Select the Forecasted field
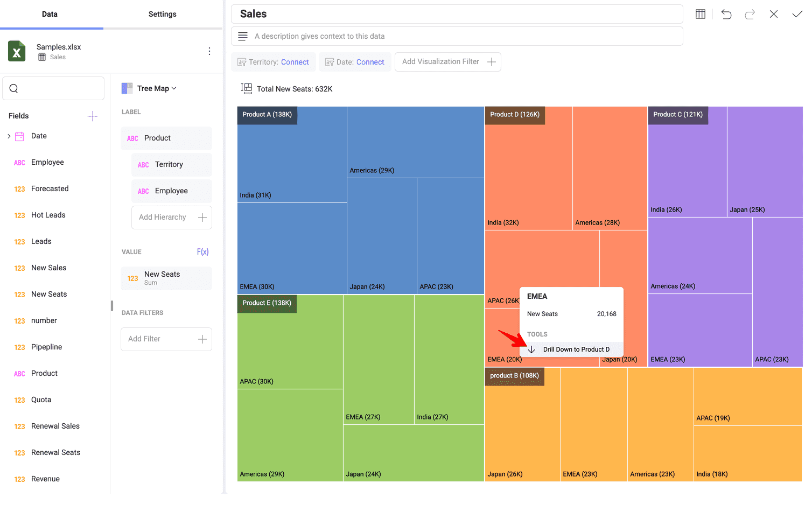The width and height of the screenshot is (812, 511). (x=50, y=189)
